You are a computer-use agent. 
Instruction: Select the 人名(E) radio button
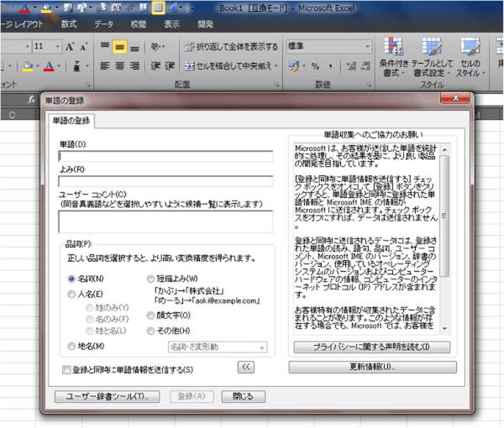(x=71, y=294)
